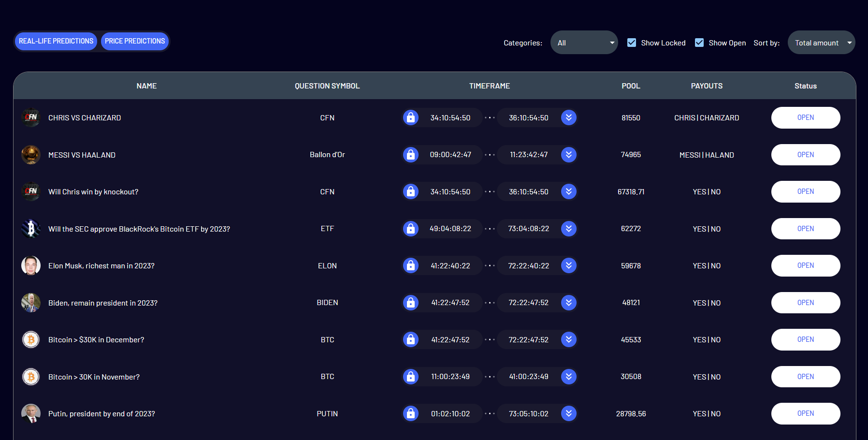Click lock icon in MESSI VS HAALAND row
The image size is (868, 440).
pos(411,155)
